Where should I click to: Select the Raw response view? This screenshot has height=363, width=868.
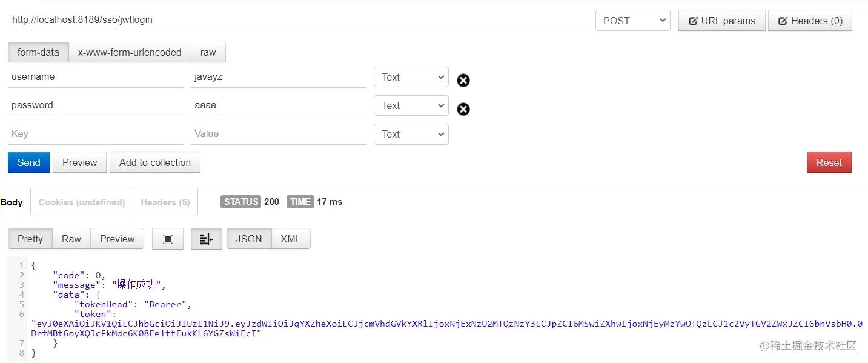pos(71,239)
